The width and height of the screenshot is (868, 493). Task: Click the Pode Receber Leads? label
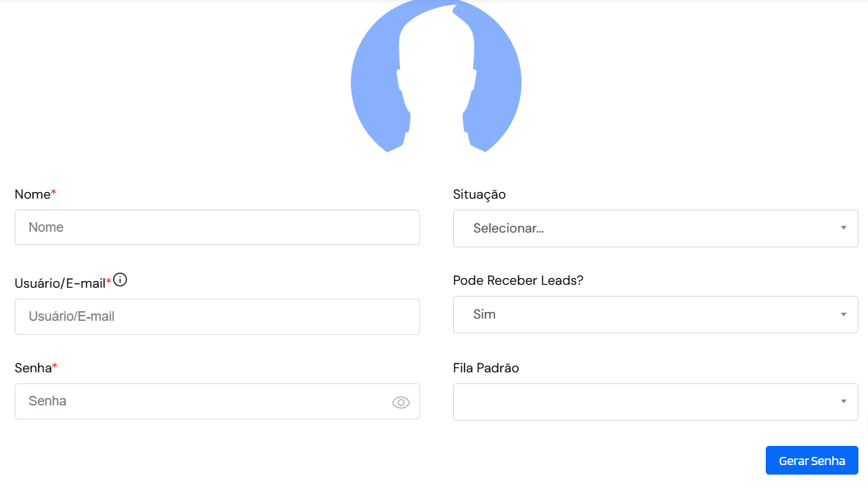coord(518,280)
